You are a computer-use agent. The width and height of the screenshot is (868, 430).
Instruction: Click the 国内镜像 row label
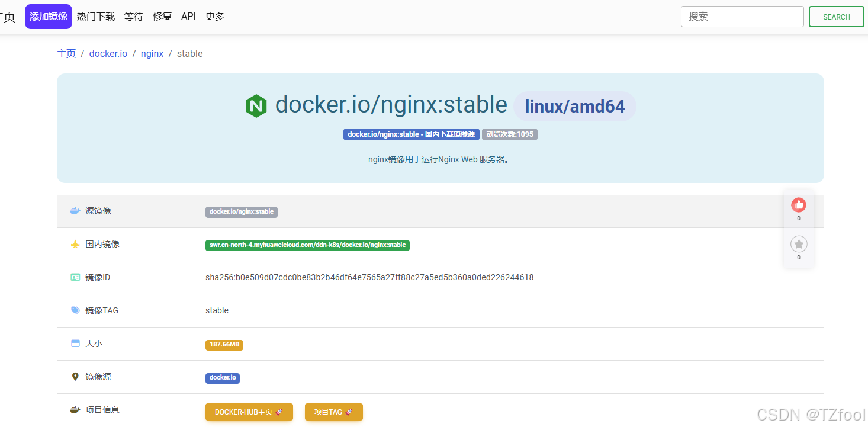102,244
